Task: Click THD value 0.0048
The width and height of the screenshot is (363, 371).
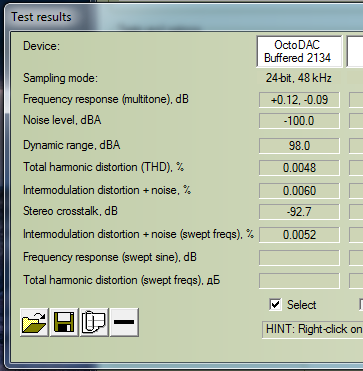Action: [299, 168]
